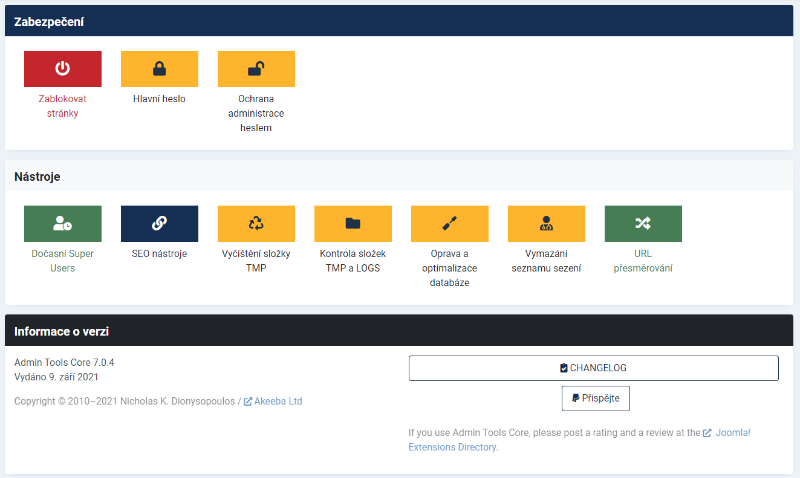Click the Zabezpečení panel header
The image size is (800, 478).
coord(49,21)
